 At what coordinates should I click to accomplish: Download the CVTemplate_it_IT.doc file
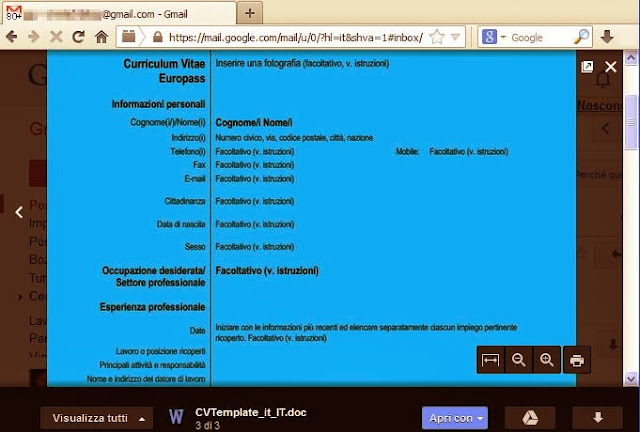(x=598, y=417)
